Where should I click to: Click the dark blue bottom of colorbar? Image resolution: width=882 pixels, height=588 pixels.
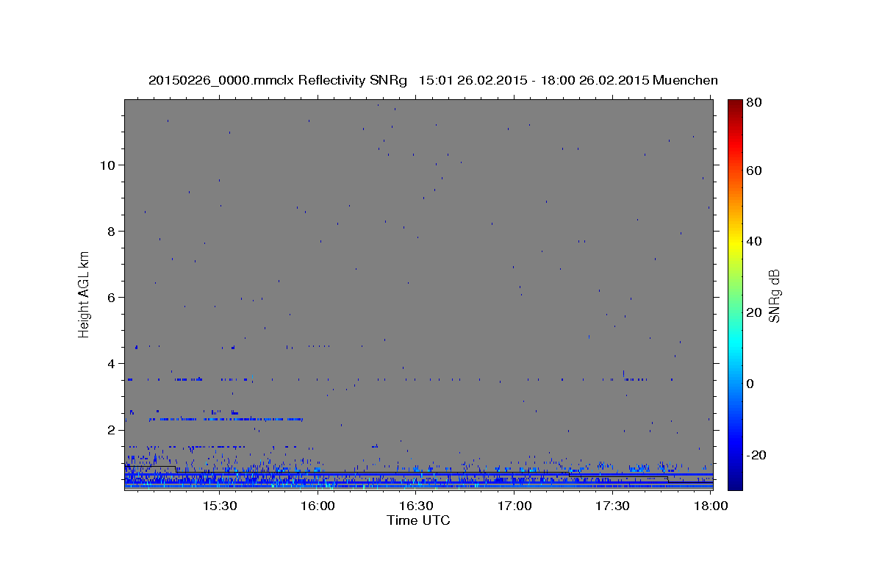(x=735, y=481)
